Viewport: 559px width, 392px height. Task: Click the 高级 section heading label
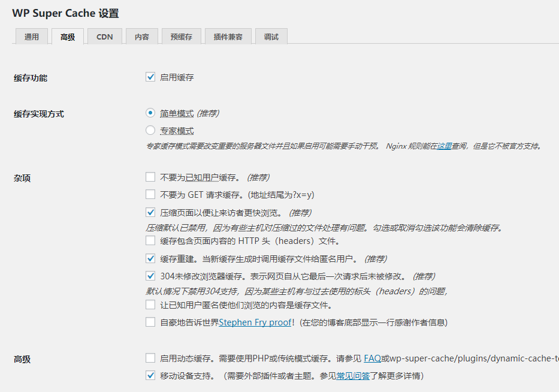click(x=22, y=359)
